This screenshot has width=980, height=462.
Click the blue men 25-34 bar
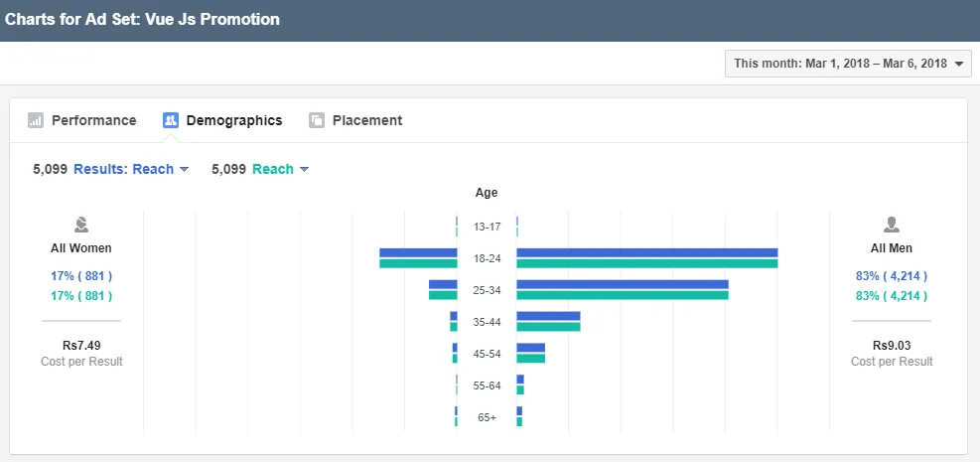(623, 284)
